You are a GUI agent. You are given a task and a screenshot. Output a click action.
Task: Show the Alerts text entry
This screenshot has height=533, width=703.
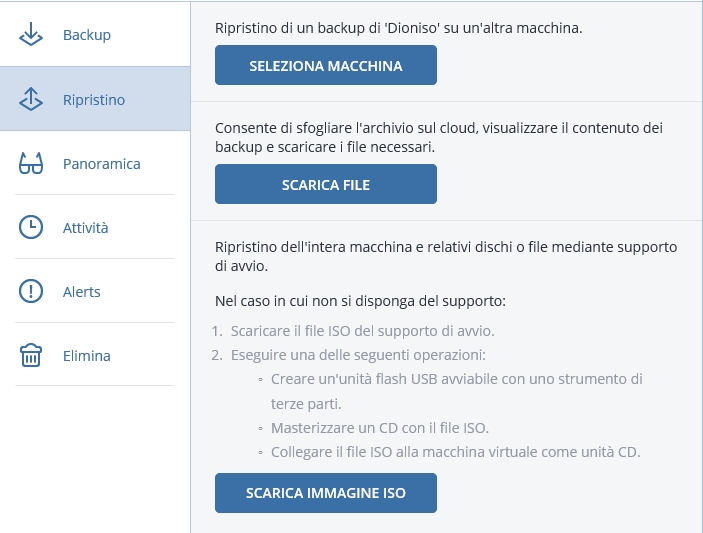(81, 292)
